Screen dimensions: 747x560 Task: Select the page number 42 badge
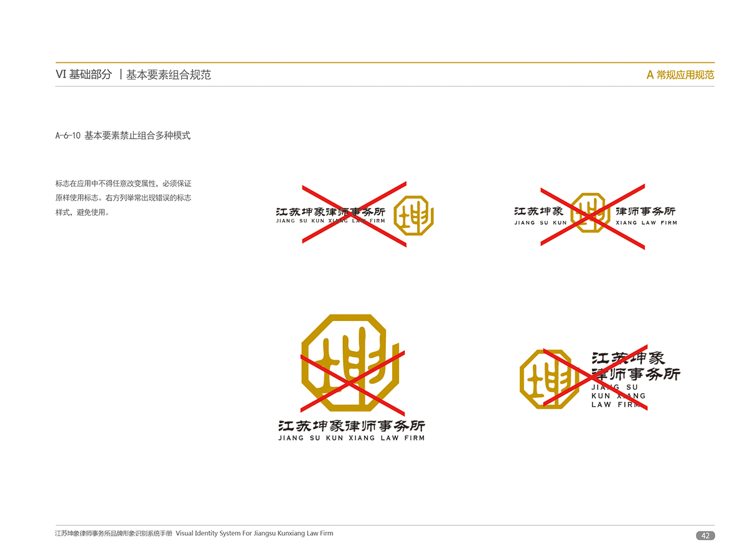(x=705, y=536)
